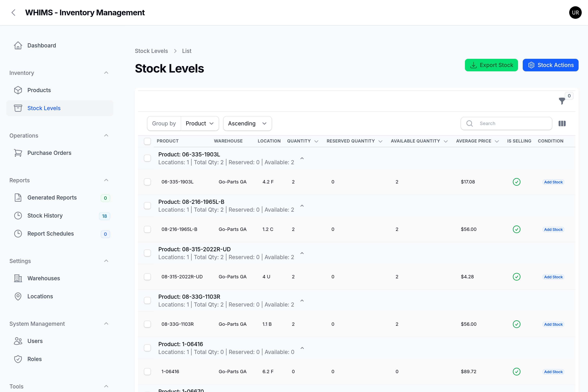Click Is Selling checkmark for 06-335-1903L

coord(516,182)
